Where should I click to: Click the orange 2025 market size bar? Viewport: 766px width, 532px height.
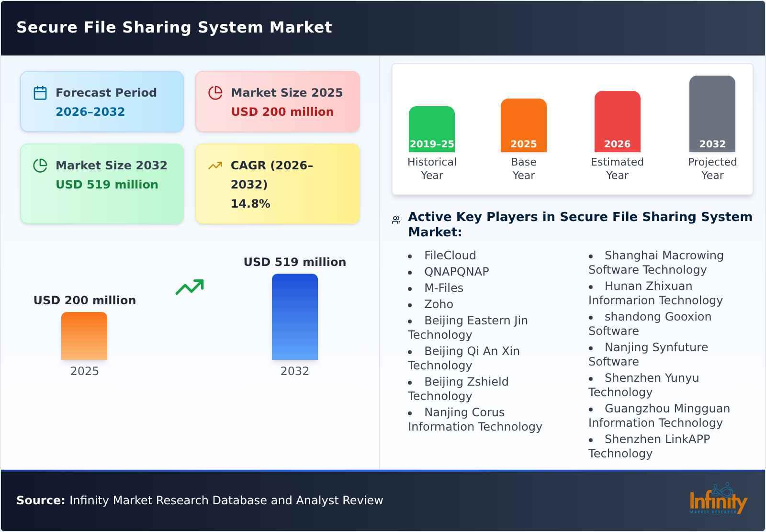tap(84, 336)
